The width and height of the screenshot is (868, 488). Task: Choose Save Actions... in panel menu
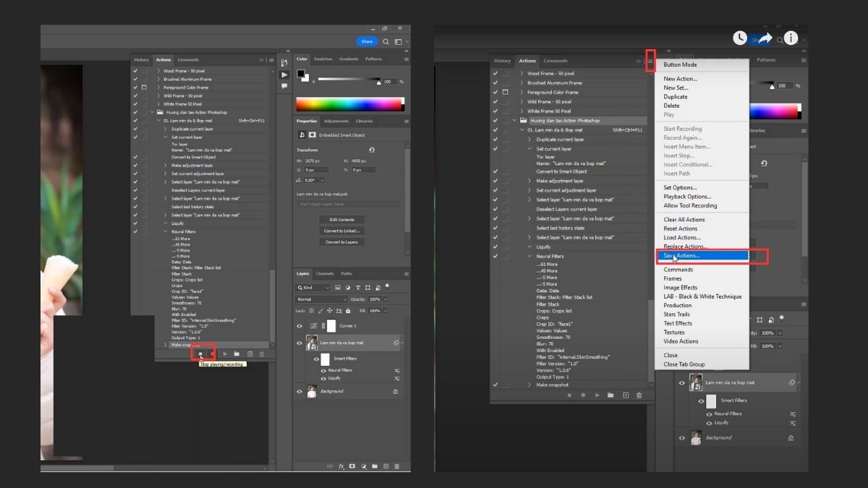[x=681, y=255]
